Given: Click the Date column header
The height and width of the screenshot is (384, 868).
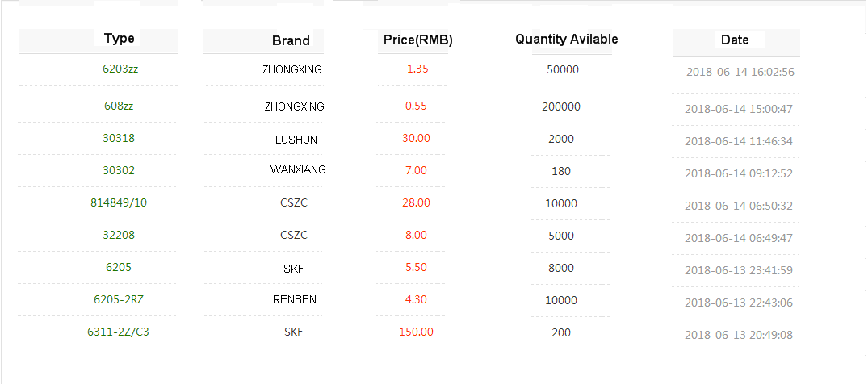Looking at the screenshot, I should coord(735,40).
